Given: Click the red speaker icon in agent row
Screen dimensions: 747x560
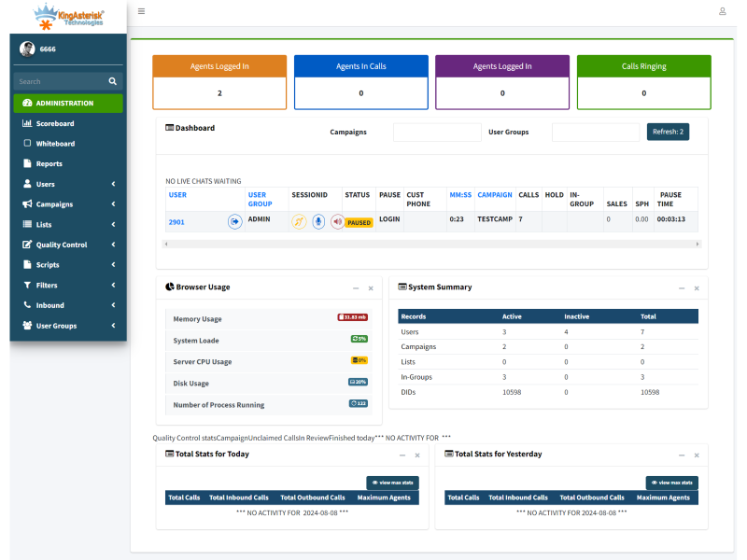Looking at the screenshot, I should point(337,222).
